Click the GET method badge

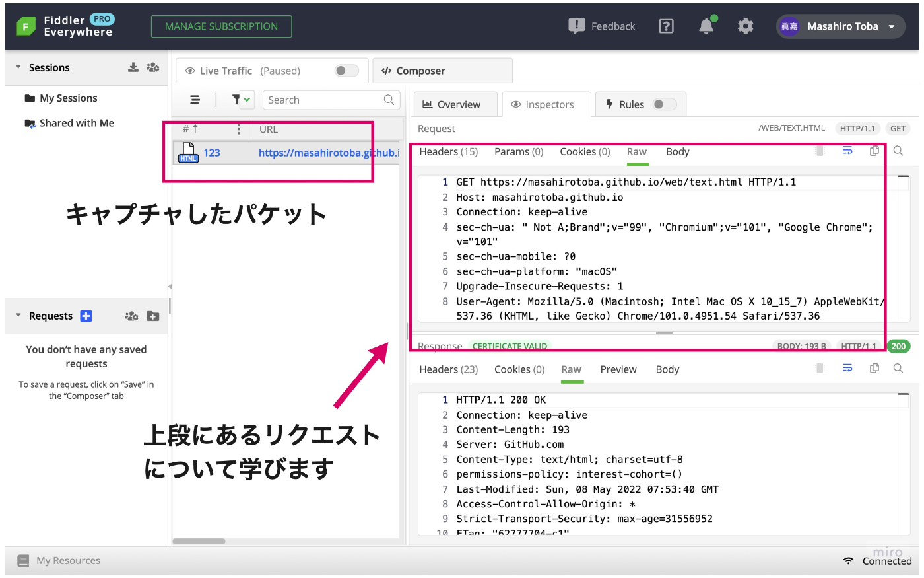(x=898, y=129)
